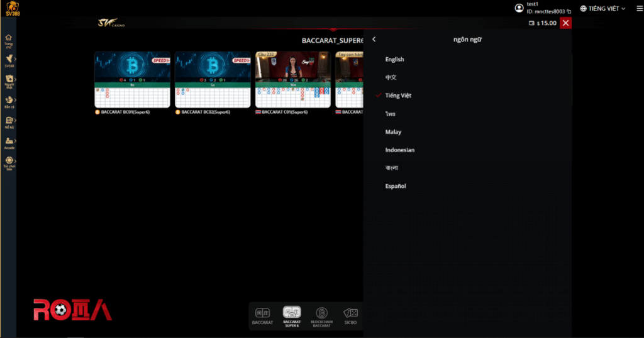The width and height of the screenshot is (644, 338).
Task: Open the hamburger menu at top right
Action: (640, 8)
